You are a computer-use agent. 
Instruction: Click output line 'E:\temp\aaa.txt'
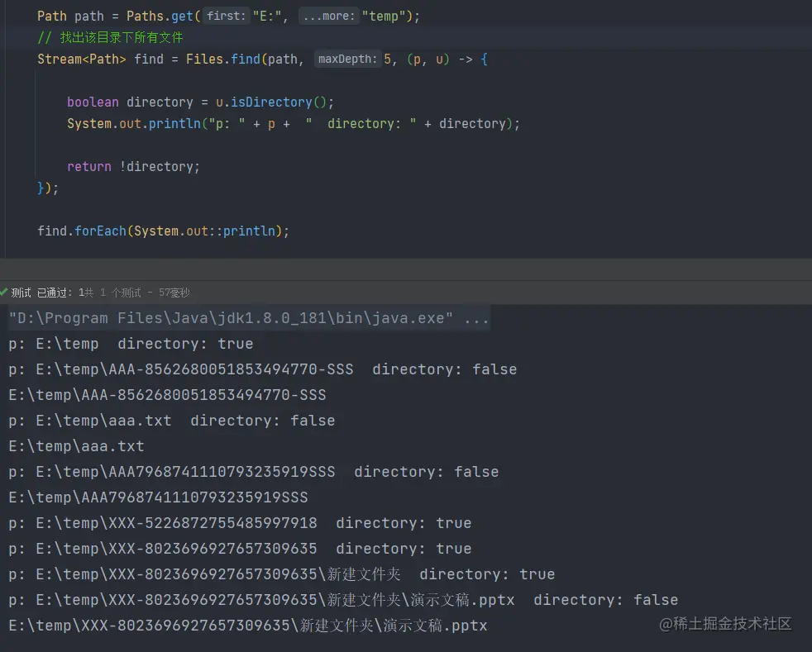77,446
